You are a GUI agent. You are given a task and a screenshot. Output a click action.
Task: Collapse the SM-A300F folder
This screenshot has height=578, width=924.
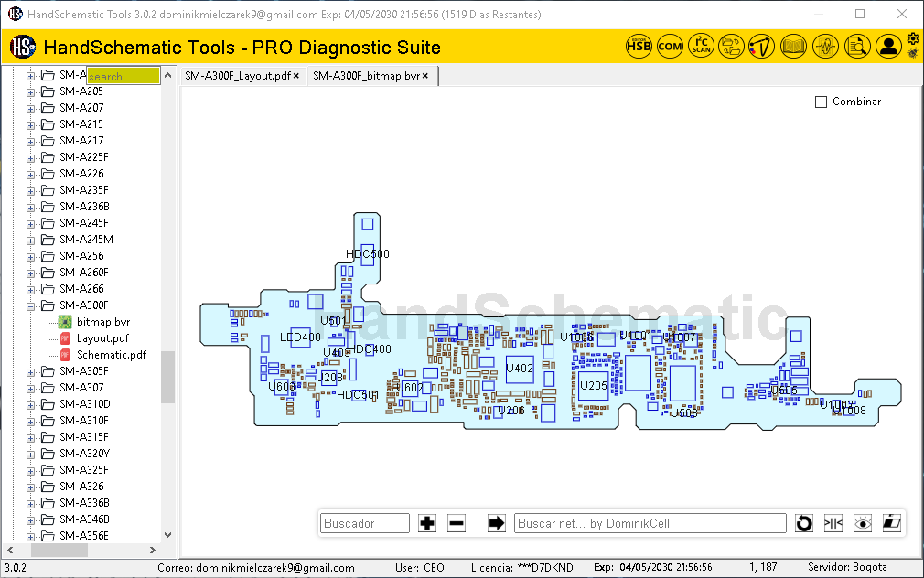[x=30, y=306]
